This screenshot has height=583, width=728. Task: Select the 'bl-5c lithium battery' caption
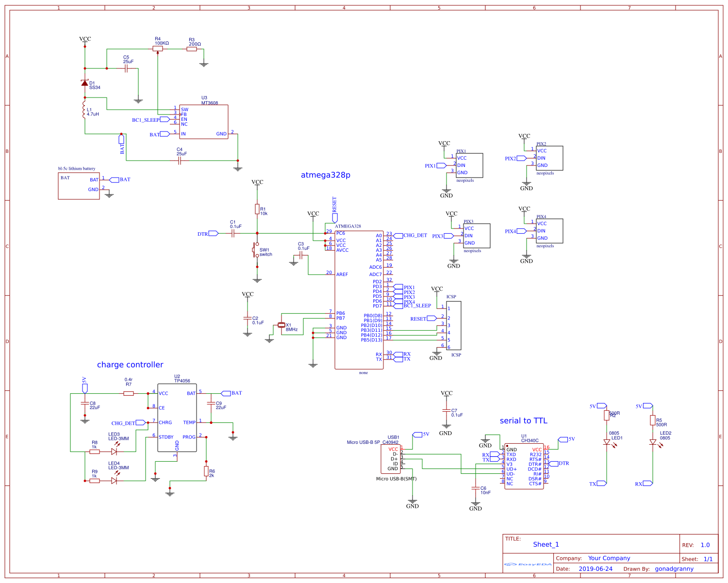(77, 169)
